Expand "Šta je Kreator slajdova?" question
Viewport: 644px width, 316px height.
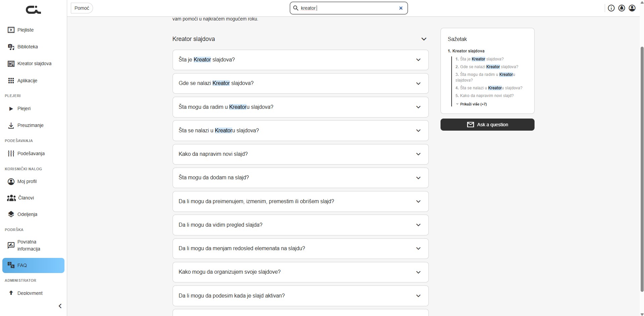click(300, 60)
